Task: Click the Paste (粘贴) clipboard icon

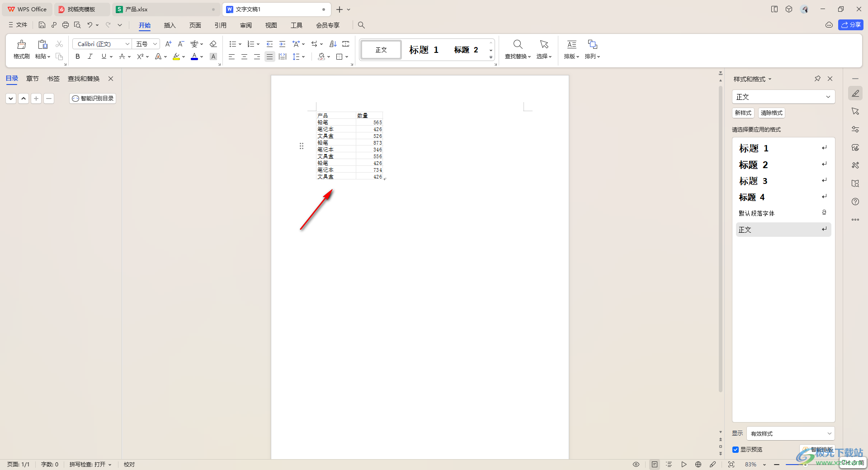Action: (42, 44)
